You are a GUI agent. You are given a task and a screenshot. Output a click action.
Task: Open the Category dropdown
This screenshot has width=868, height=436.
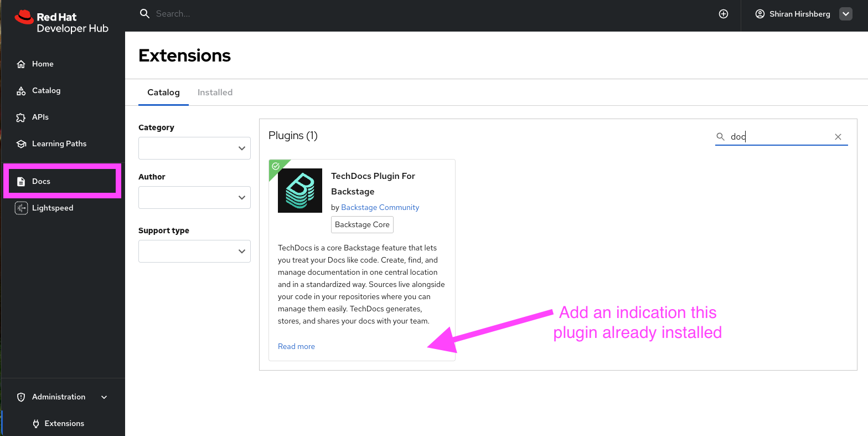(x=194, y=148)
